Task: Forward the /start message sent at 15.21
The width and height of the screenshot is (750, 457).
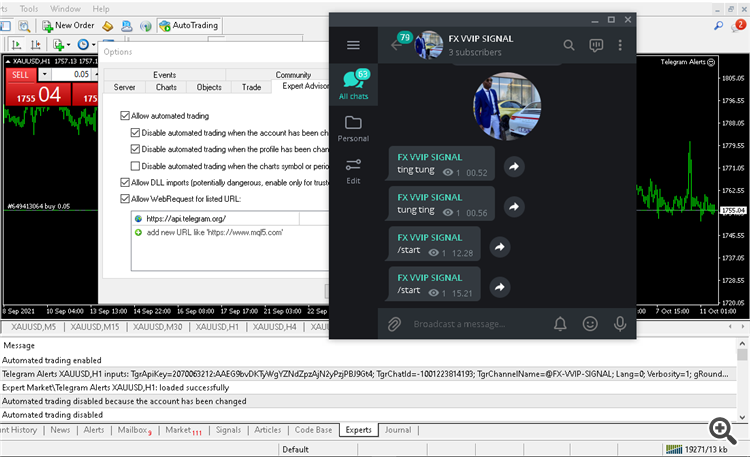Action: point(500,287)
